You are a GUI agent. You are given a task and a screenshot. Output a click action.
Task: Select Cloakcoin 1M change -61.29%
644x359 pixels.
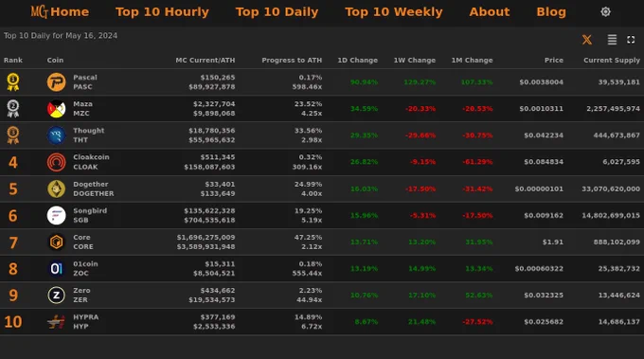tap(477, 162)
